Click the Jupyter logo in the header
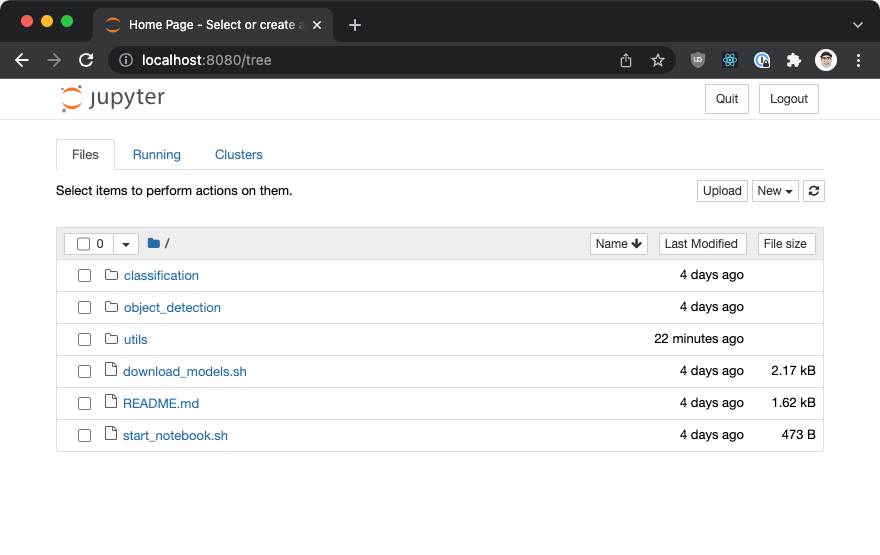This screenshot has height=555, width=880. [112, 99]
